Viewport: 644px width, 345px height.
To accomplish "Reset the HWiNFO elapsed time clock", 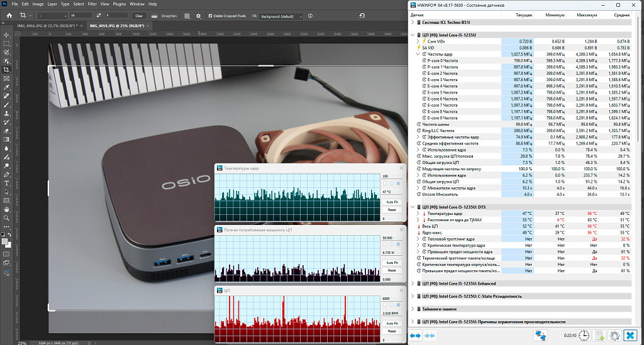I will [584, 336].
